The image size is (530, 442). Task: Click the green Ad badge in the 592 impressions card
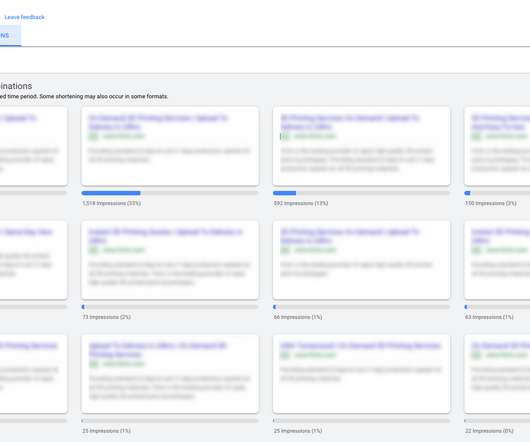[285, 136]
